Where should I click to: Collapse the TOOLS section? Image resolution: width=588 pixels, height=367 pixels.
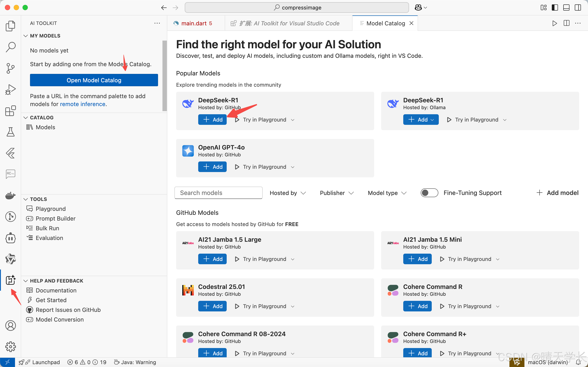[x=26, y=199]
